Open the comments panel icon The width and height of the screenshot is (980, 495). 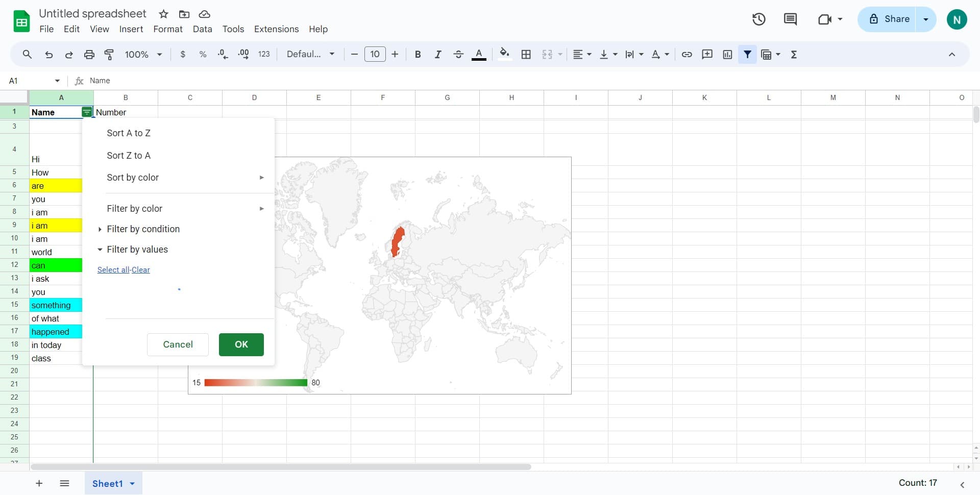pyautogui.click(x=790, y=19)
